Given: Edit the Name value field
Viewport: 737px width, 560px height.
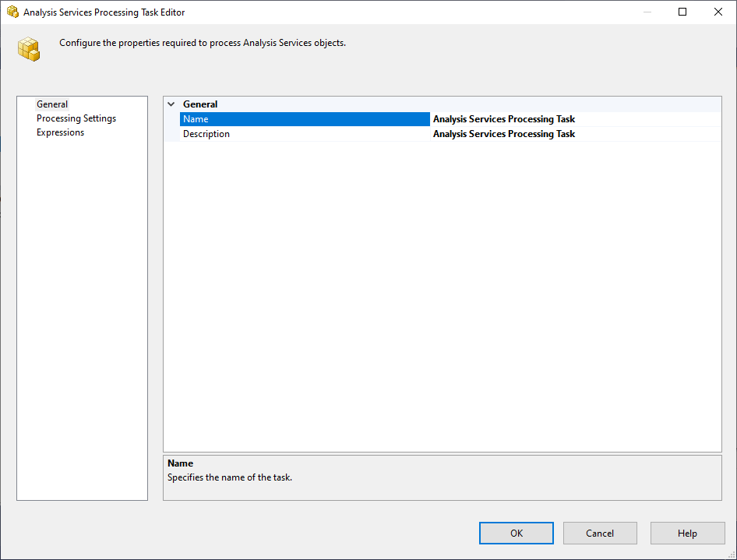Looking at the screenshot, I should (x=575, y=119).
